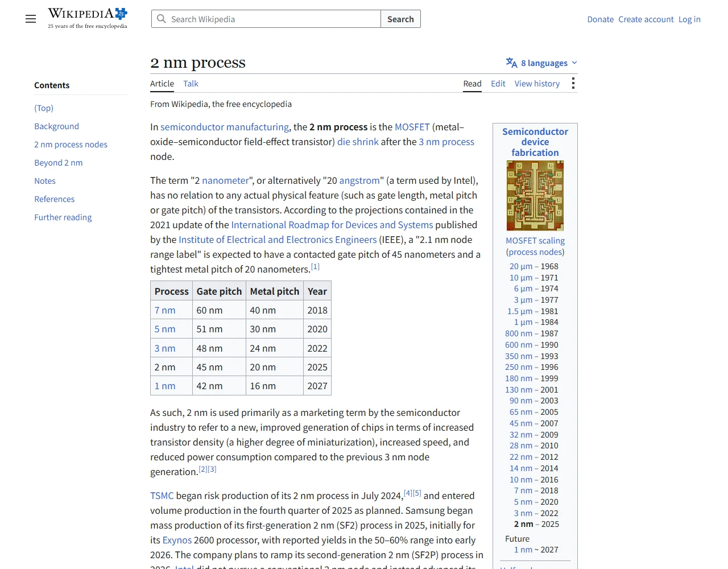Click the Metal pitch column header

[275, 291]
